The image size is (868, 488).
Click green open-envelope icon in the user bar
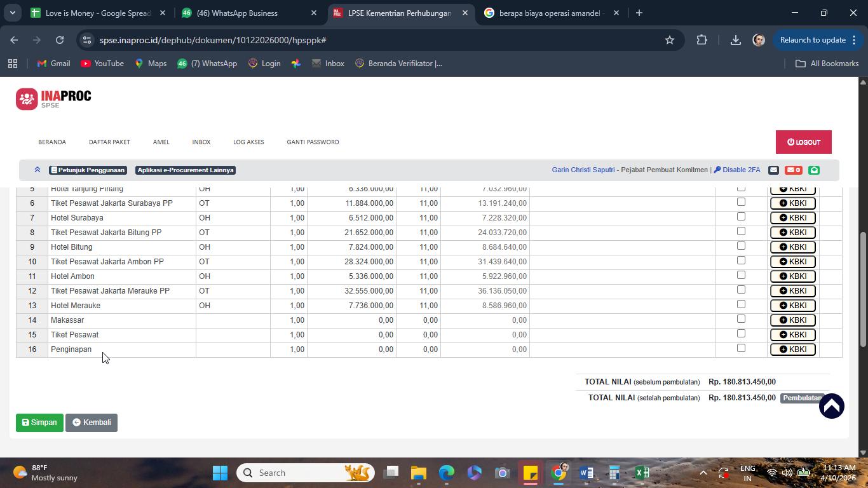pyautogui.click(x=814, y=170)
